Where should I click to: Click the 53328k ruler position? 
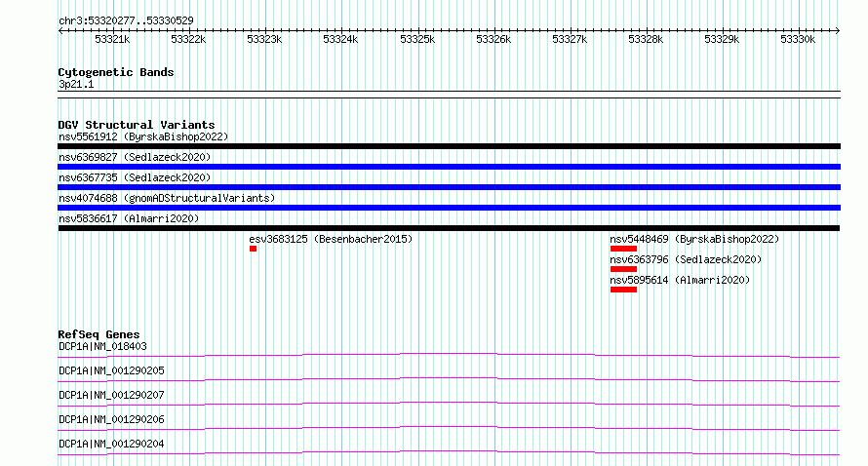tap(646, 39)
